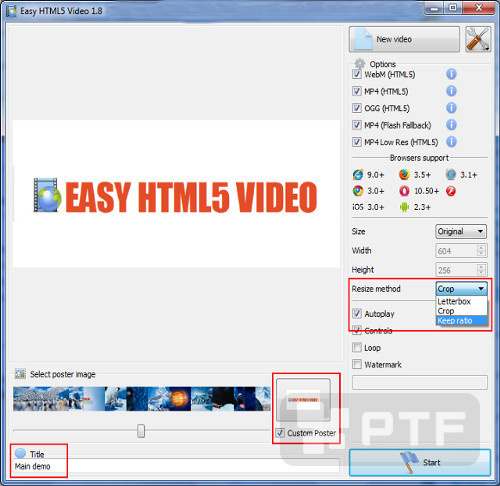Uncheck MP4 Low Res (HTML5)

coord(357,142)
